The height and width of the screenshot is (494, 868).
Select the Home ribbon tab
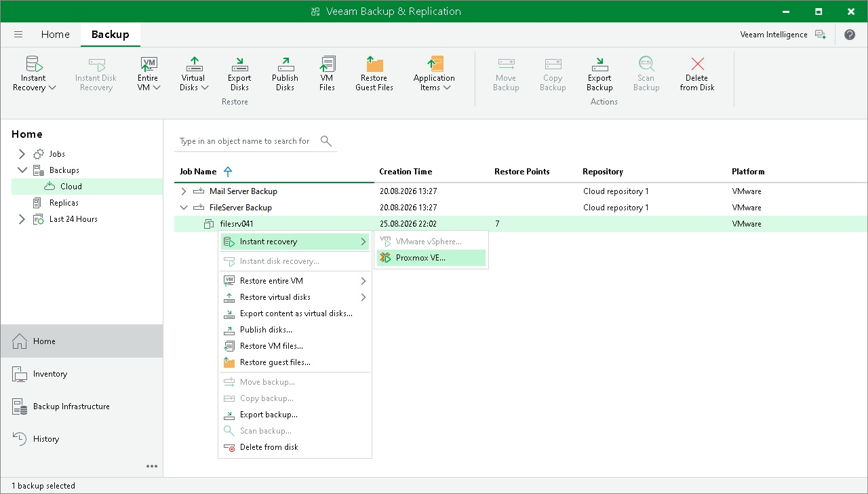point(55,35)
